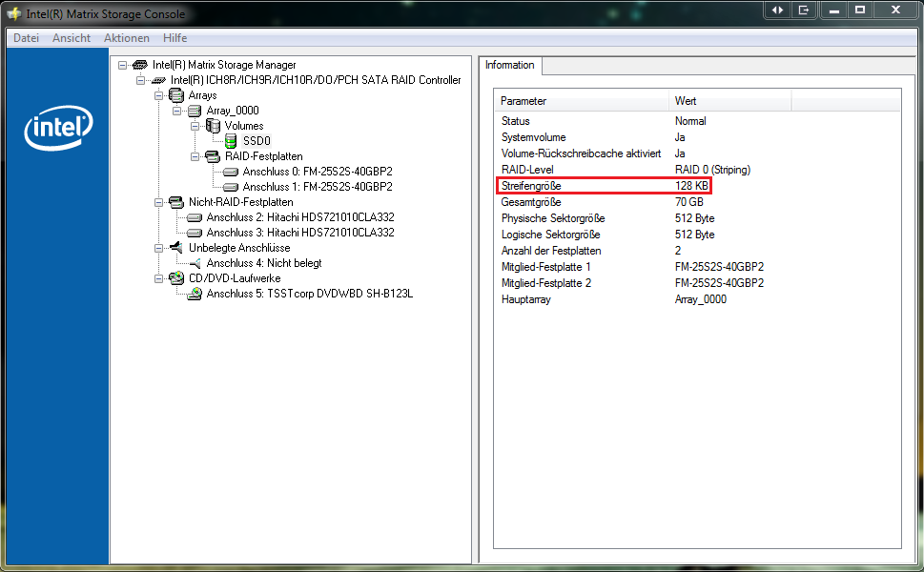Click the Status parameter row
This screenshot has width=924, height=572.
click(697, 121)
